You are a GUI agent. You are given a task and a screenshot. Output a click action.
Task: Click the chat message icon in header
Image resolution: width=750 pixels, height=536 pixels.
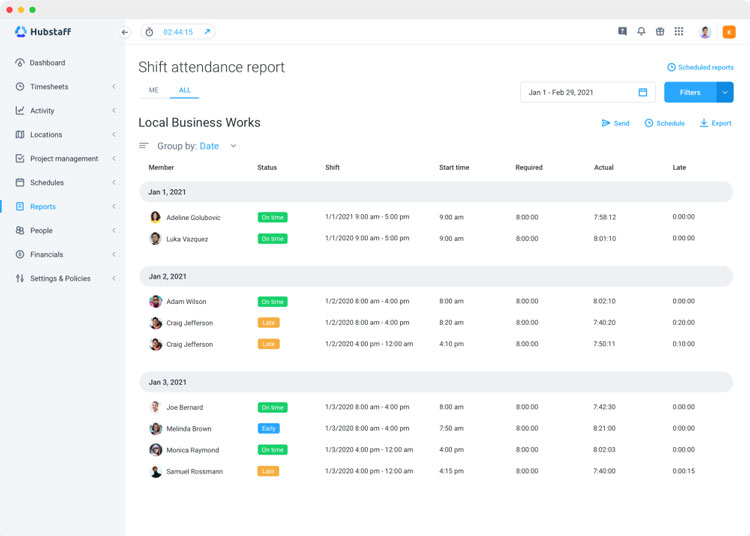[x=622, y=32]
